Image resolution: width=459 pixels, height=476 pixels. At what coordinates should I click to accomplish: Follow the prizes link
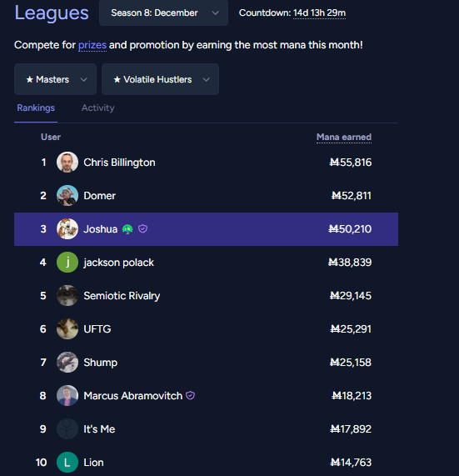(92, 45)
